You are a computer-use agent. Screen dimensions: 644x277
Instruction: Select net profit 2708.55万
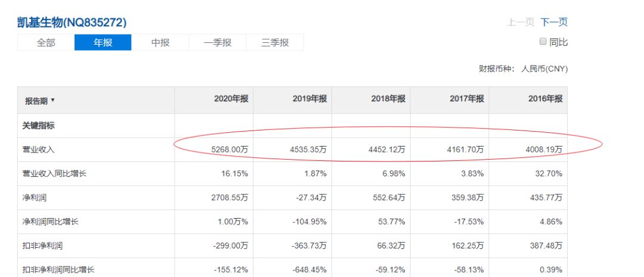click(x=230, y=198)
